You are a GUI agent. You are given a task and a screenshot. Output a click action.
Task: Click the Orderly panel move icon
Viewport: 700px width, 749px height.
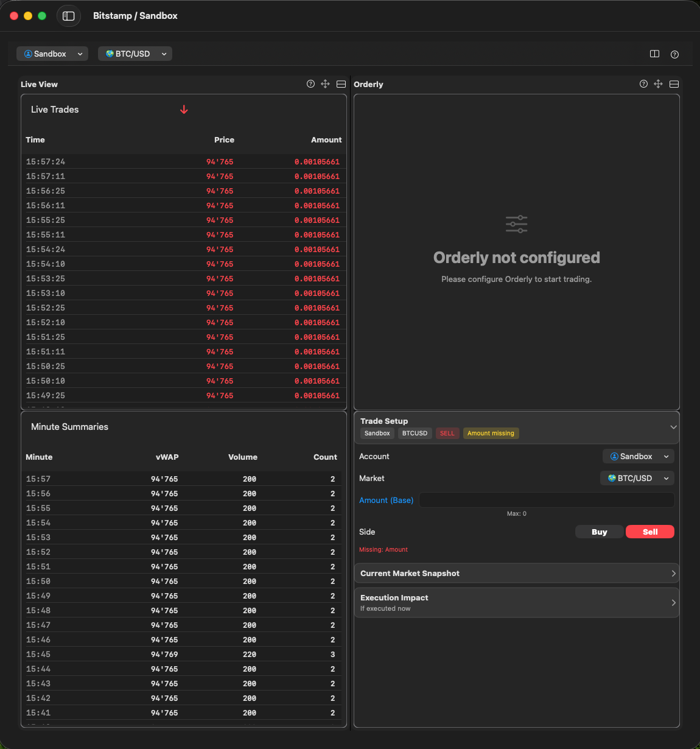658,84
